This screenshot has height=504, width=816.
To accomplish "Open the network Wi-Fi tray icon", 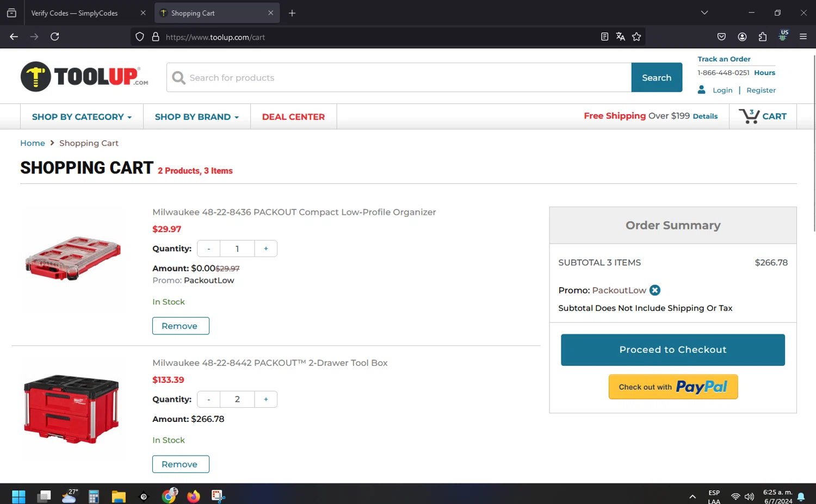I will pos(735,496).
